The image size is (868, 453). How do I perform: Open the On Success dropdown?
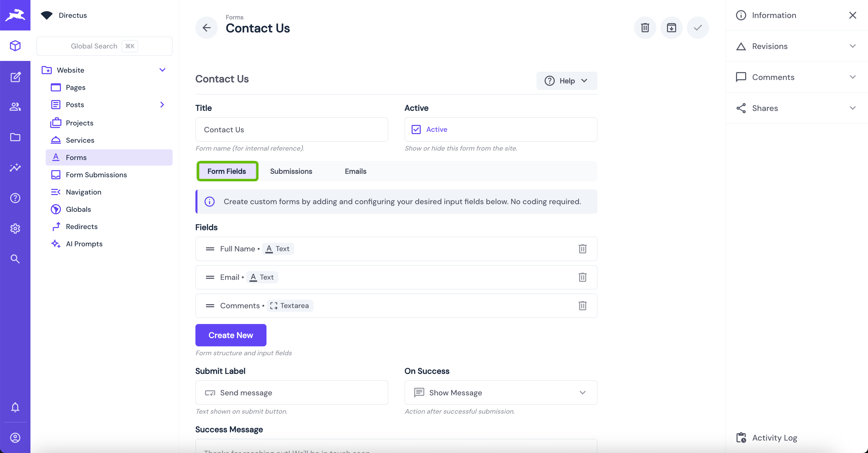tap(500, 393)
